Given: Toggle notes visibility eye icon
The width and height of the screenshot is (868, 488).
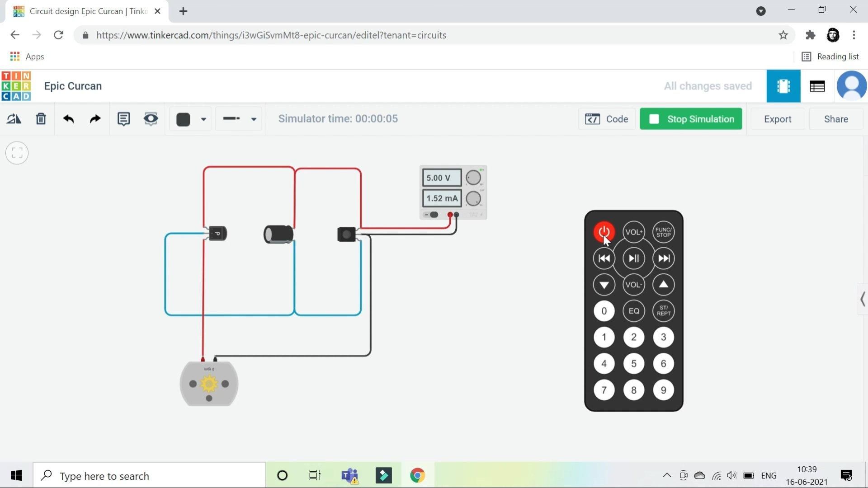Looking at the screenshot, I should click(151, 119).
